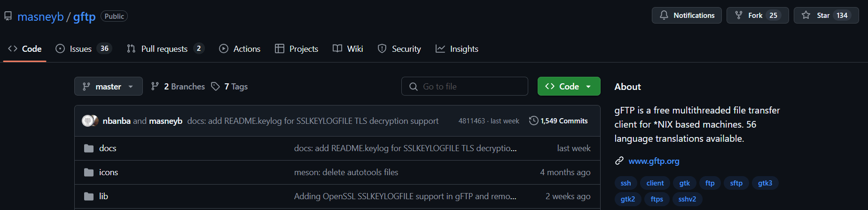Select the gtk2 topic tag
The image size is (868, 210).
coord(628,199)
